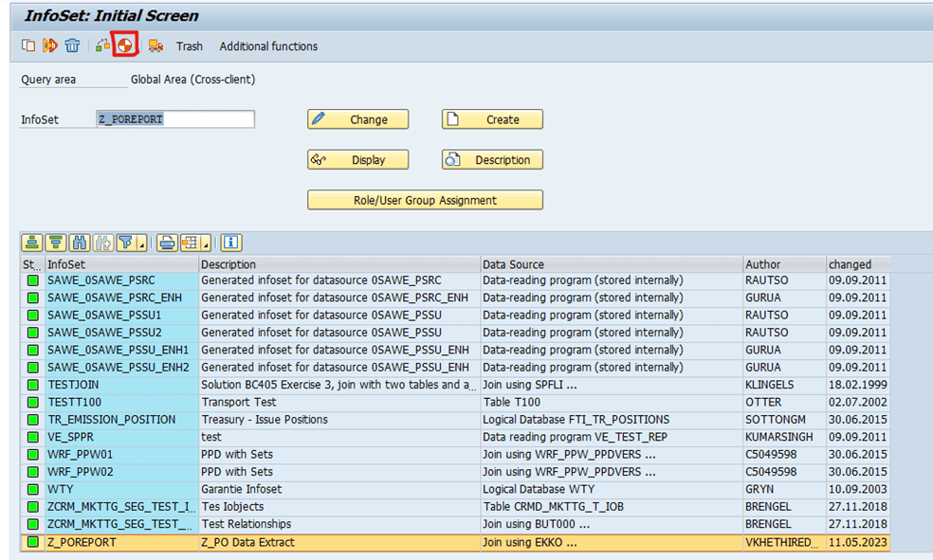Viewport: 933px width, 560px height.
Task: Click the 'Z_PO Data Extract' description cell
Action: [339, 542]
